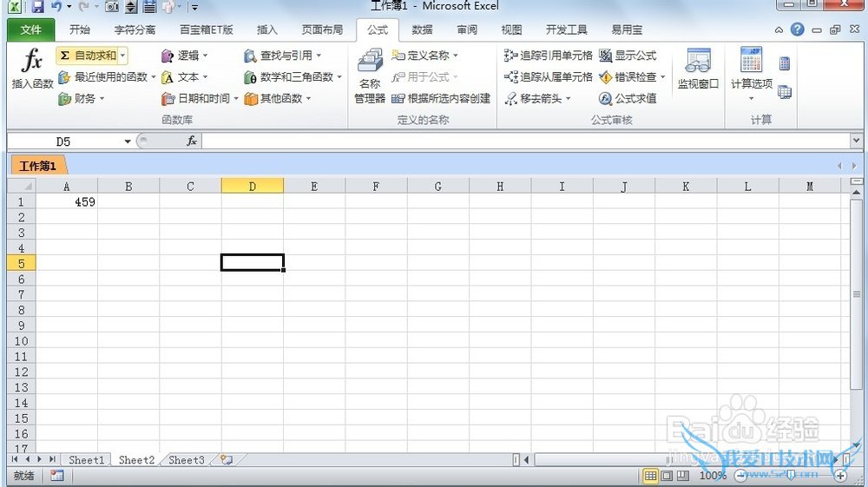Click in the formula bar input
The width and height of the screenshot is (868, 487).
click(x=526, y=141)
